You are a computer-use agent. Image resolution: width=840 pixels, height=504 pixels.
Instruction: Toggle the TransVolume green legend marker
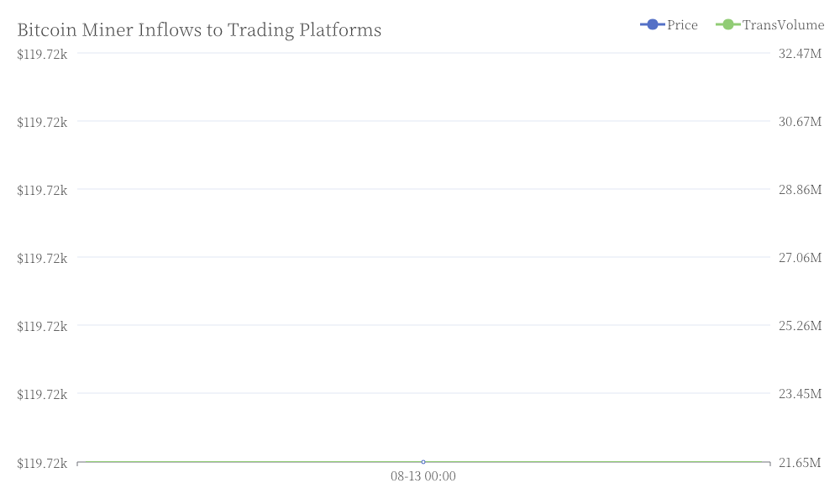(727, 24)
